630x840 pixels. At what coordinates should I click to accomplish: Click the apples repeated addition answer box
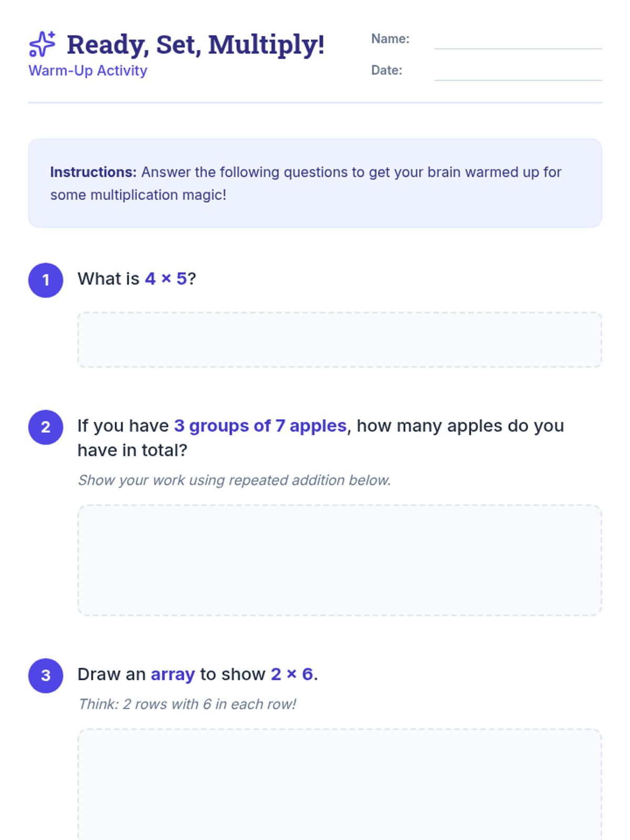click(x=339, y=560)
